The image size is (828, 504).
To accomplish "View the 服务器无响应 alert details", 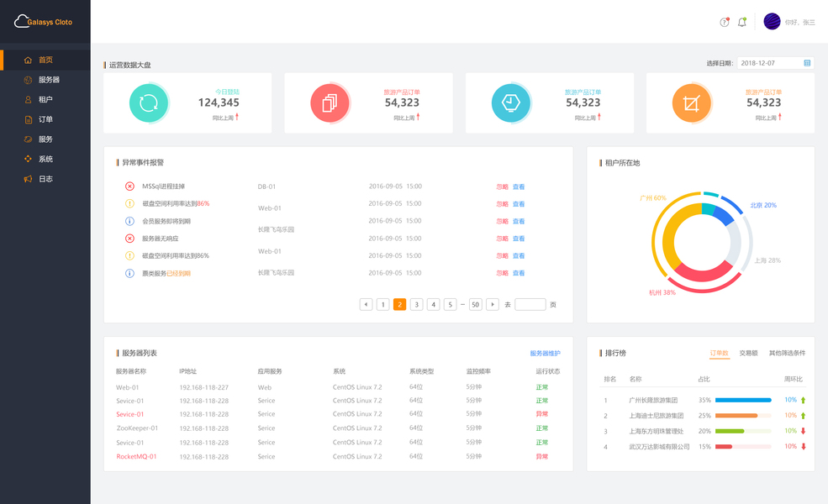I will coord(519,239).
